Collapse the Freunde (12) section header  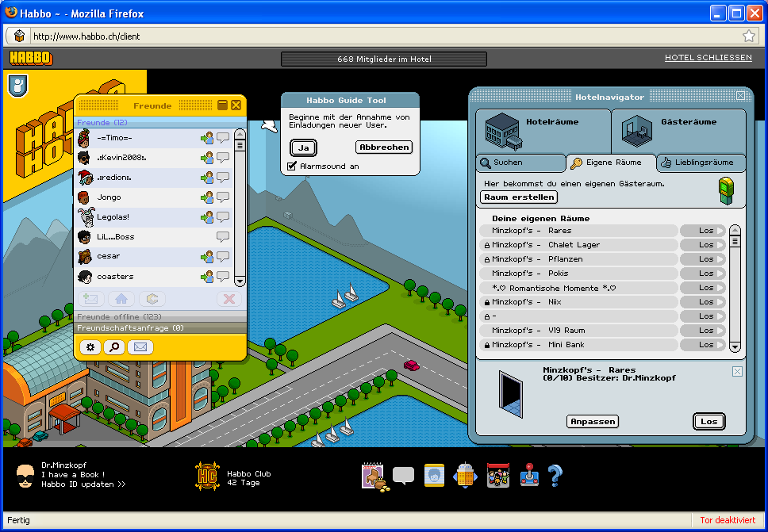coord(159,122)
